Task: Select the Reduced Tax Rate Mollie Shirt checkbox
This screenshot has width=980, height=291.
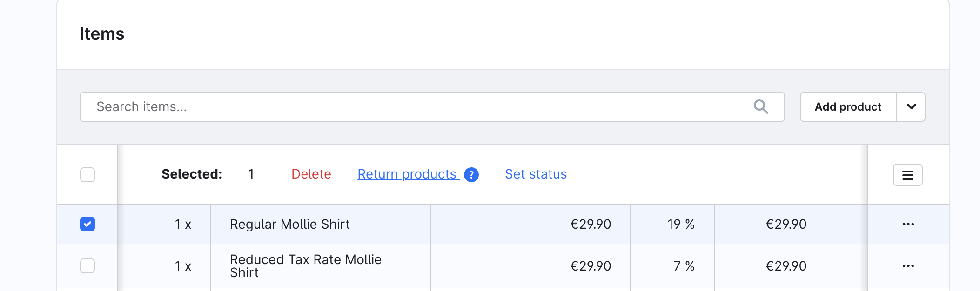Action: pos(87,266)
